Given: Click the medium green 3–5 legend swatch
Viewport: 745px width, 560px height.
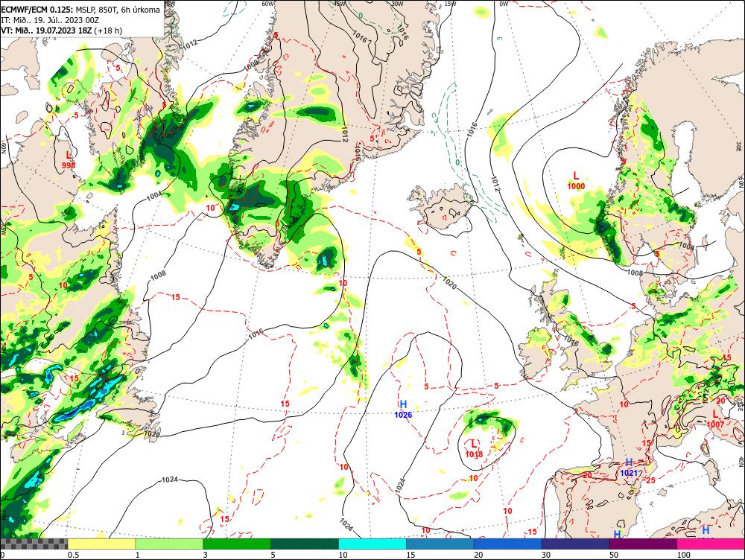Looking at the screenshot, I should 237,544.
